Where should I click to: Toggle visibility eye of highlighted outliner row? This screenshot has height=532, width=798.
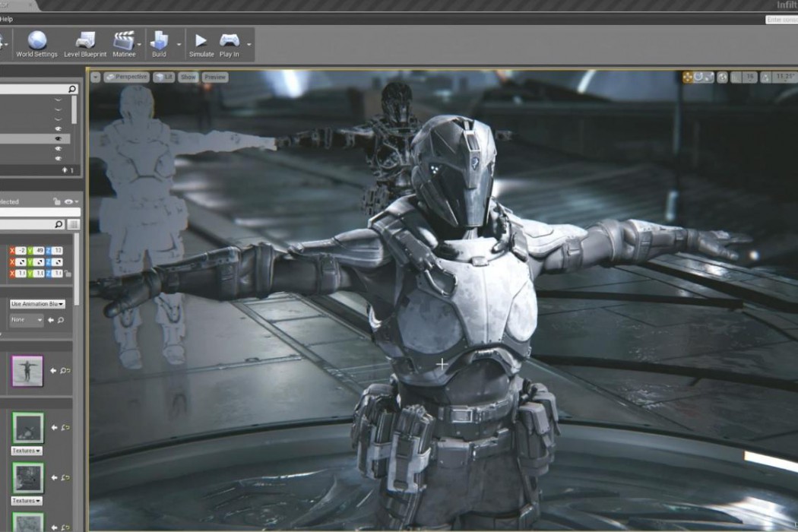point(58,139)
